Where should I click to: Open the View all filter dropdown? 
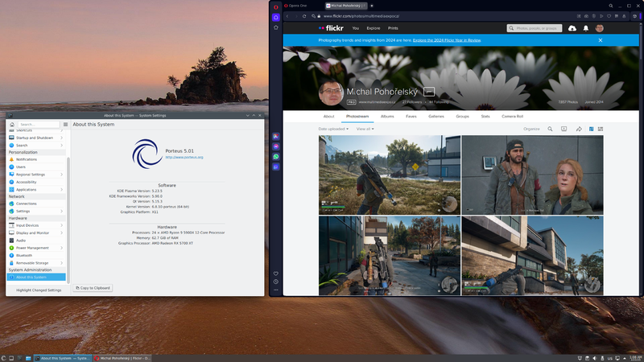(x=365, y=129)
